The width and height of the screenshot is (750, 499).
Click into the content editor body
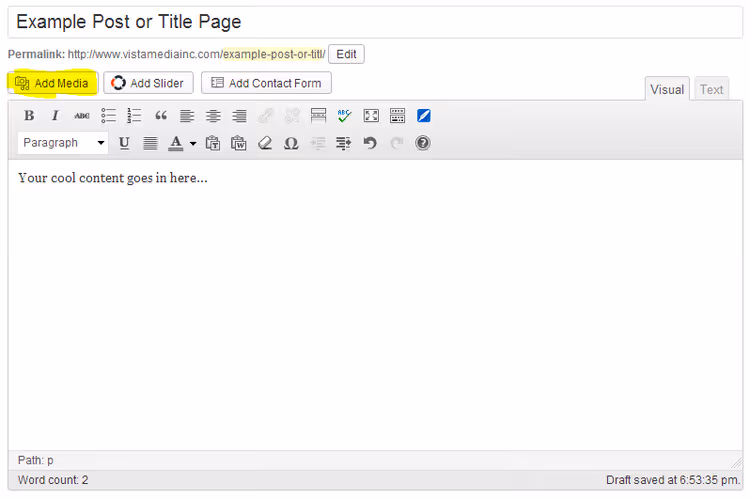click(x=375, y=305)
